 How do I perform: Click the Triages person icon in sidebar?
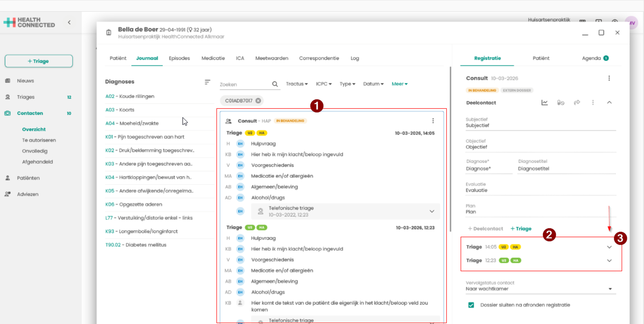click(x=8, y=97)
